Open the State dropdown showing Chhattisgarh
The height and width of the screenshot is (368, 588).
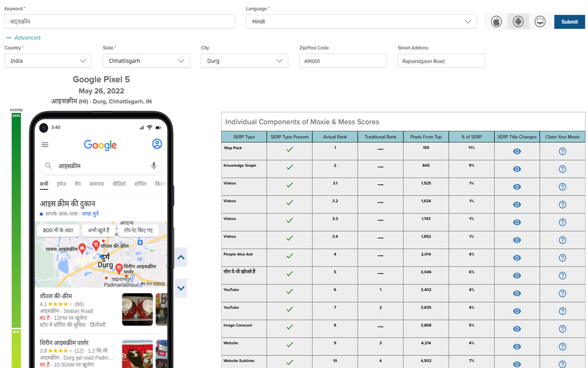[147, 61]
